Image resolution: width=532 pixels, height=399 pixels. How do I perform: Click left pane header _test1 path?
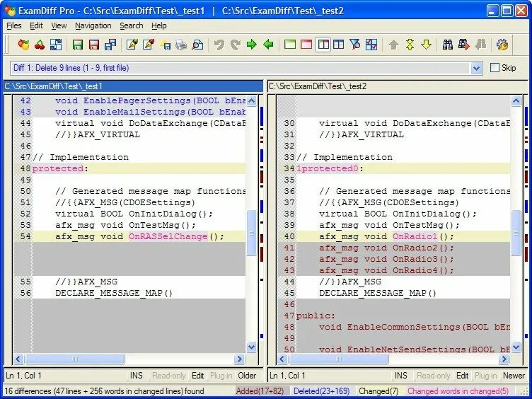tap(133, 86)
